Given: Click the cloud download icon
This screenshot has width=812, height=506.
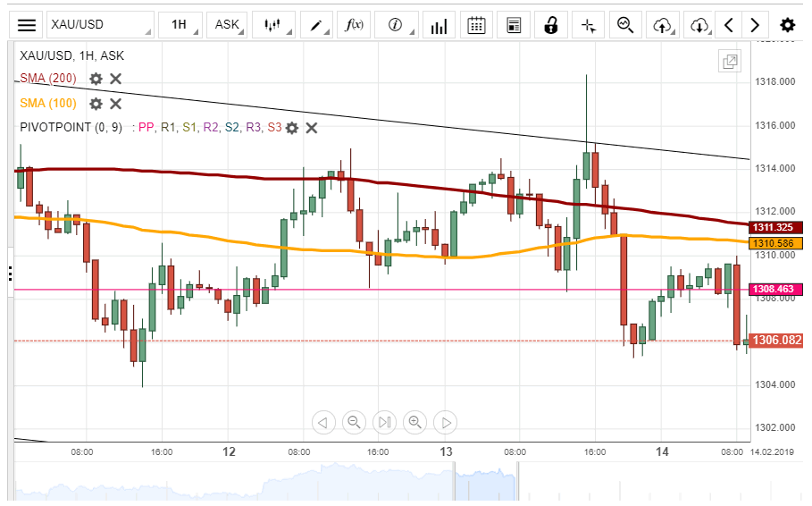Looking at the screenshot, I should (699, 25).
